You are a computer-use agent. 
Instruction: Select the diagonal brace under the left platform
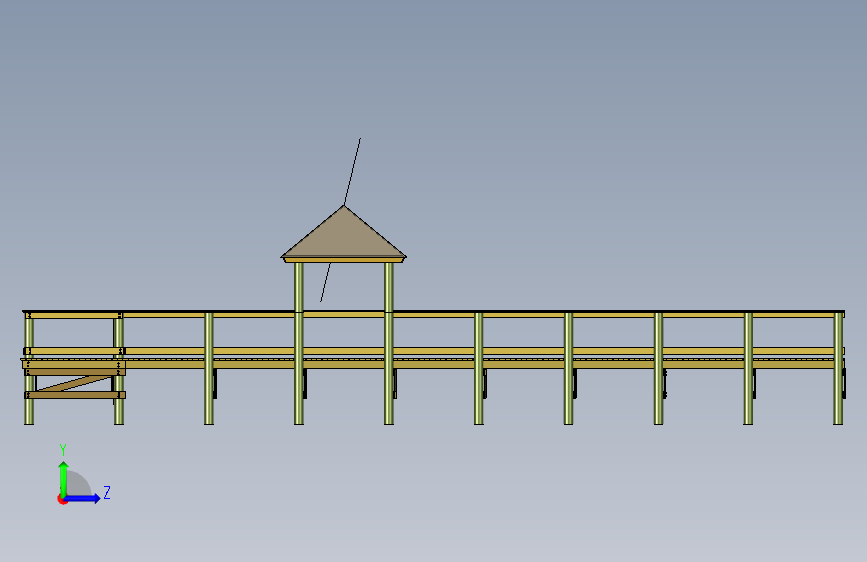pyautogui.click(x=73, y=383)
